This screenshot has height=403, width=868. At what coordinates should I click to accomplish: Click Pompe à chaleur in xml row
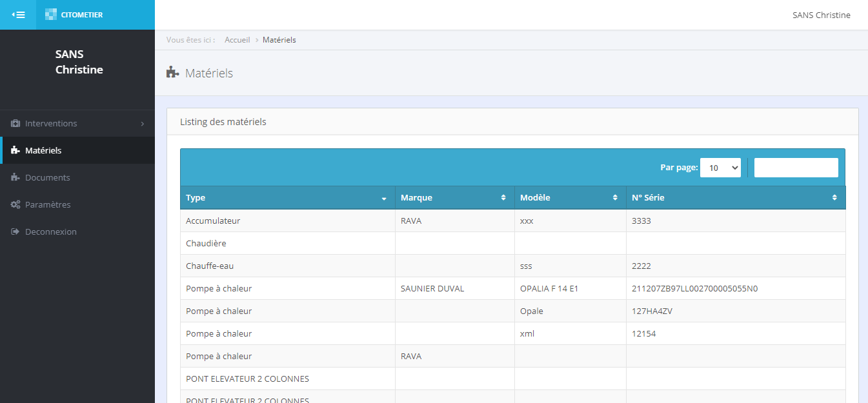[x=219, y=333]
